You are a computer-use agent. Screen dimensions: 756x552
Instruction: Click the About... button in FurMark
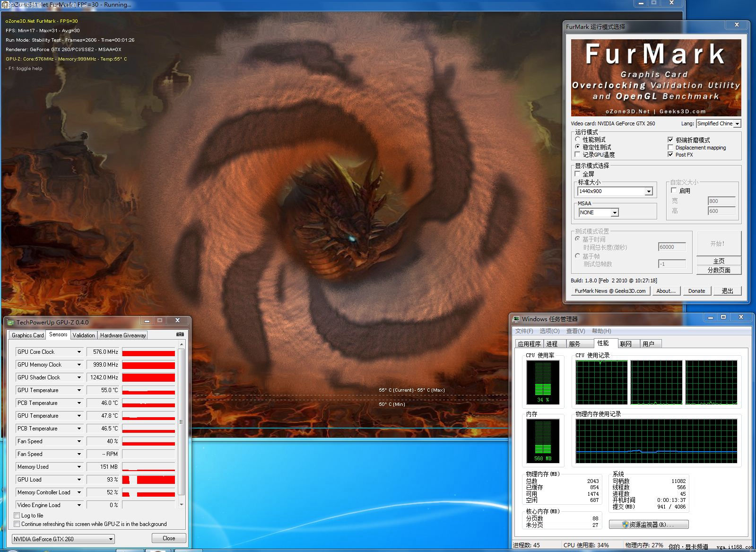(x=666, y=291)
